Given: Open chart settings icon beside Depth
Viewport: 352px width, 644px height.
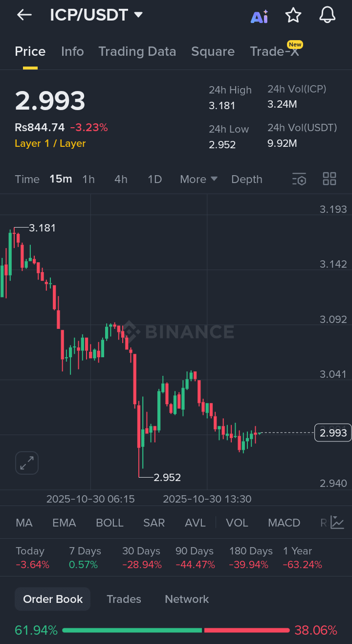Looking at the screenshot, I should tap(299, 179).
